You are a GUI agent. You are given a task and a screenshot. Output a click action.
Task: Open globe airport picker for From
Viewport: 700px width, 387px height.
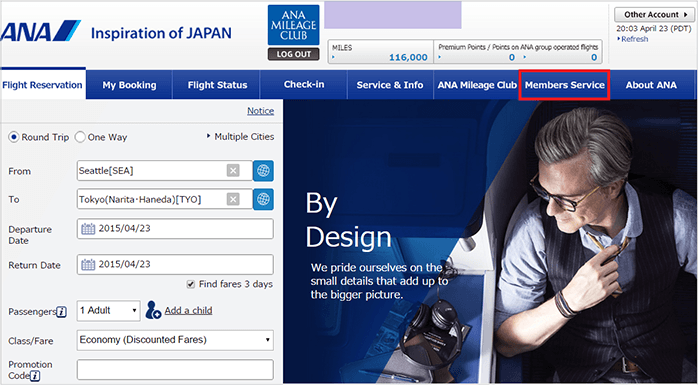(263, 171)
